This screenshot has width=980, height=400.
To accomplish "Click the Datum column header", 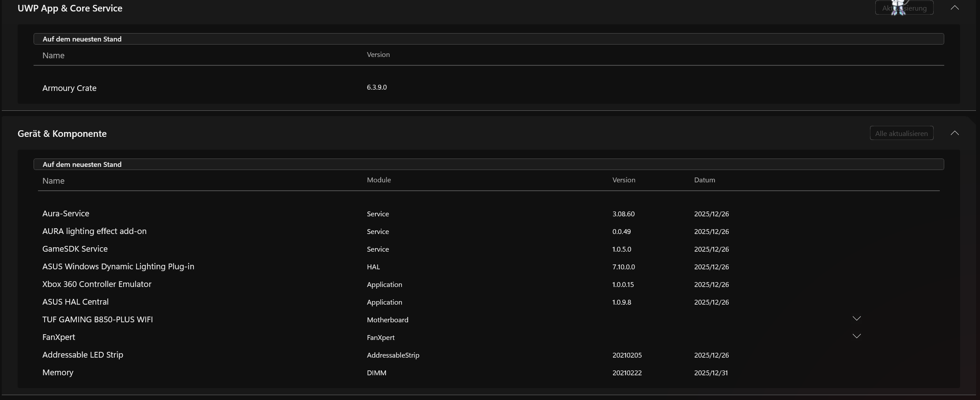I will [x=704, y=180].
